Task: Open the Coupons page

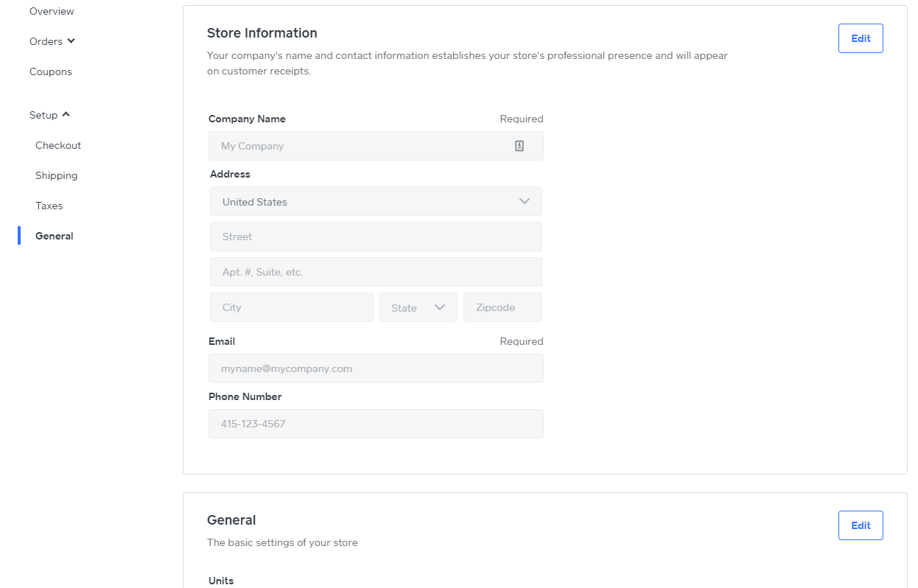Action: (51, 71)
